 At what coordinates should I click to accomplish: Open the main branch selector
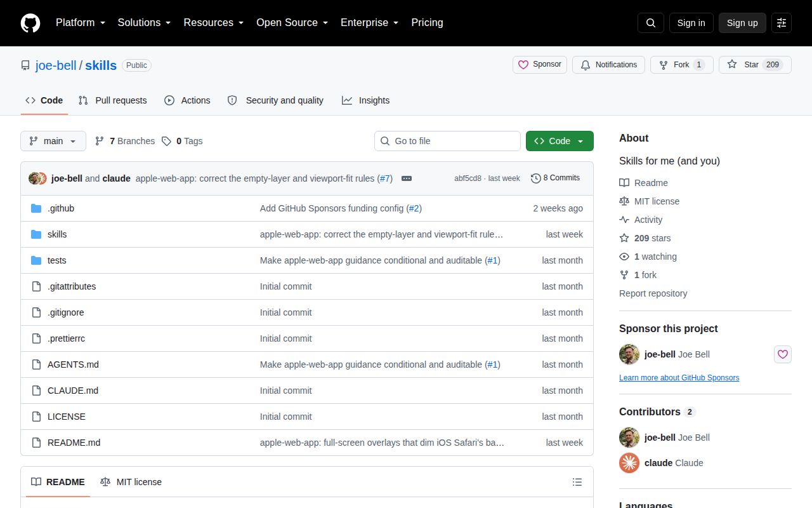[x=53, y=141]
